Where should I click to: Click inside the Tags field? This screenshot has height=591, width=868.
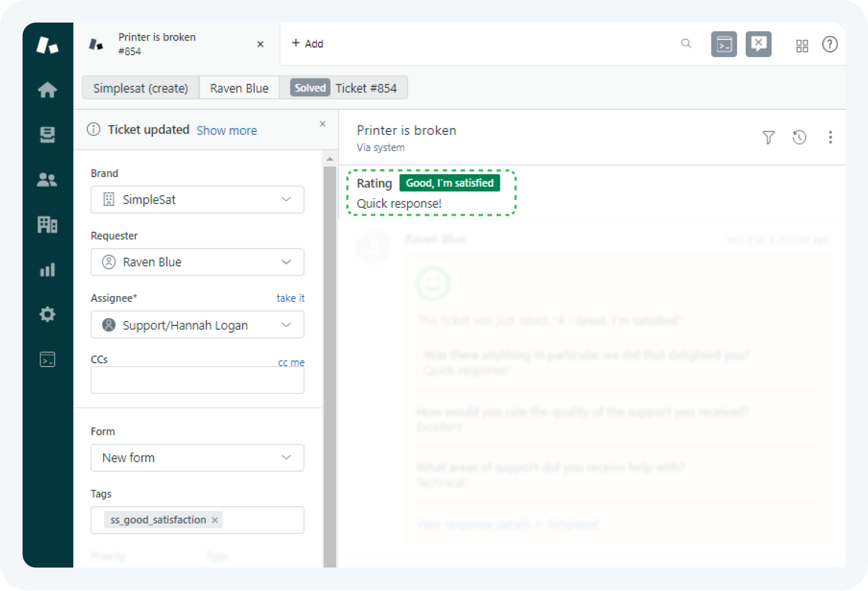(197, 520)
